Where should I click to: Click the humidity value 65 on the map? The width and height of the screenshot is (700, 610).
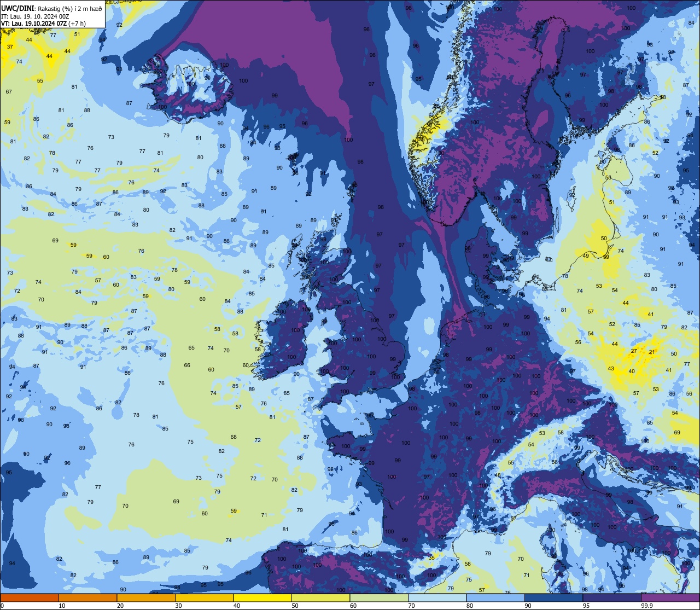tap(191, 348)
